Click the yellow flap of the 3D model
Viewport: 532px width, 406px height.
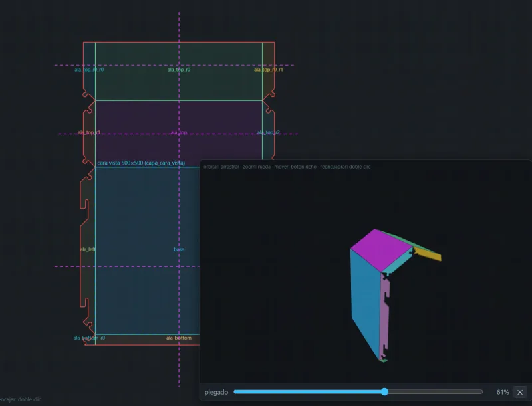[x=428, y=253]
